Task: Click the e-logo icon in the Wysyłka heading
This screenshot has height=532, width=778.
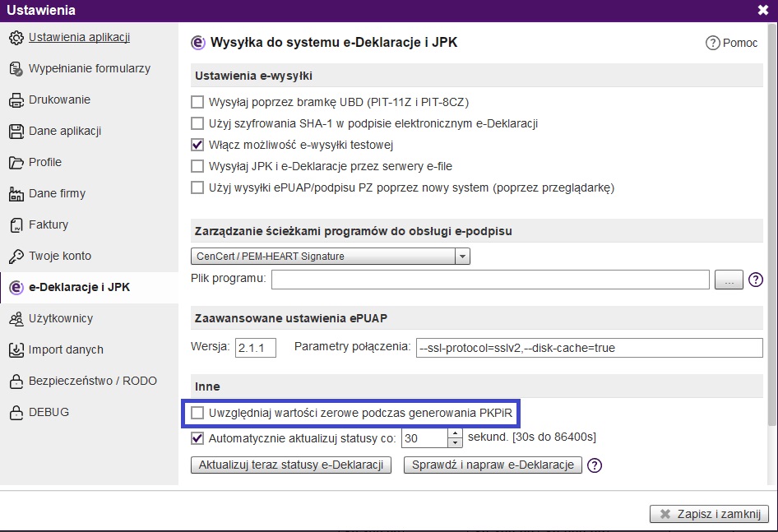Action: click(x=197, y=44)
